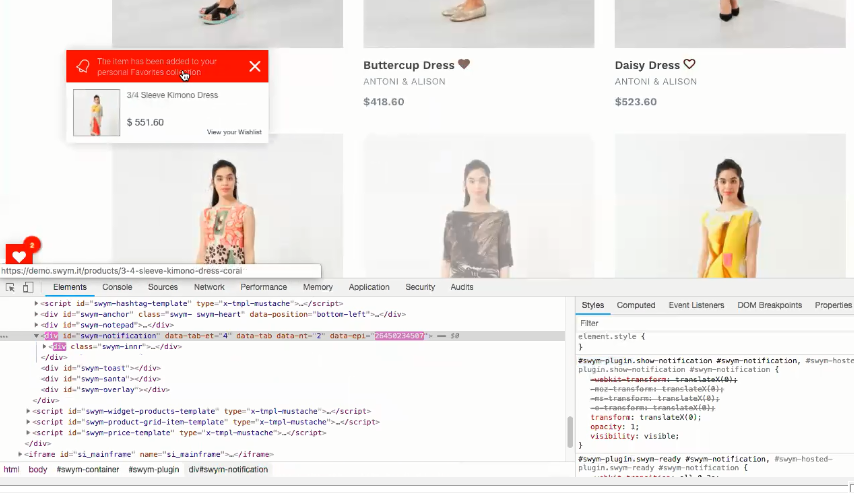Screen dimensions: 854x493
Task: Switch to the Elements tab
Action: pos(70,287)
